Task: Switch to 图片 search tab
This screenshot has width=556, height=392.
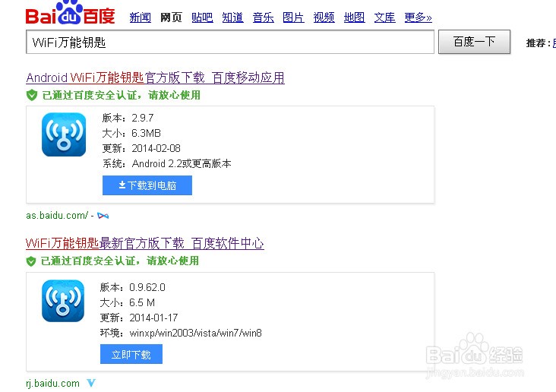Action: click(293, 17)
